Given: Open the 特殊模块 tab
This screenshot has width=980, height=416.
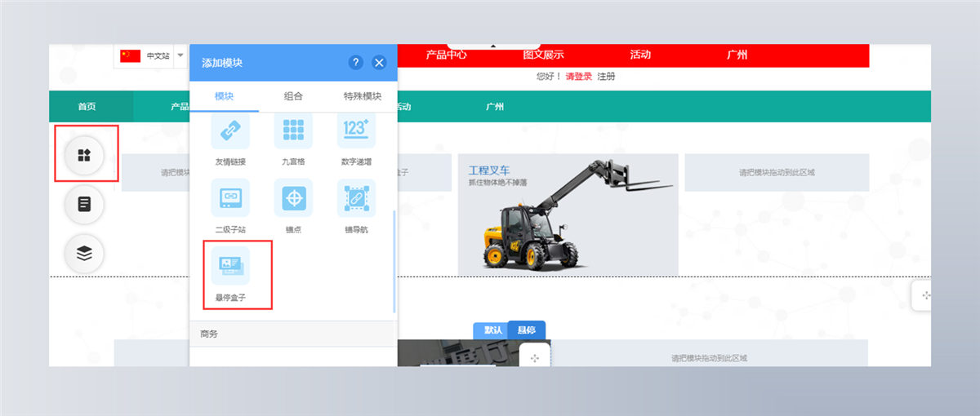Looking at the screenshot, I should click(x=363, y=96).
